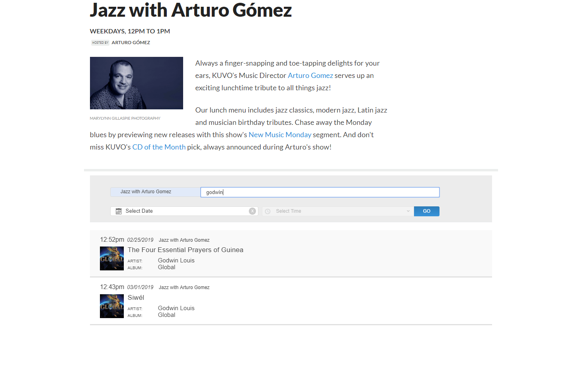Select the Jazz with Arturo Gomez show filter
The height and width of the screenshot is (367, 588).
click(x=155, y=192)
